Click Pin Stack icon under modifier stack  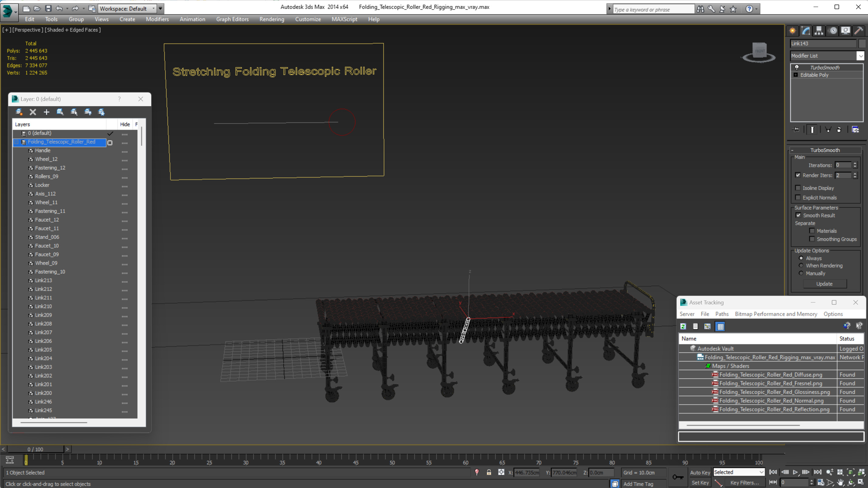[796, 129]
